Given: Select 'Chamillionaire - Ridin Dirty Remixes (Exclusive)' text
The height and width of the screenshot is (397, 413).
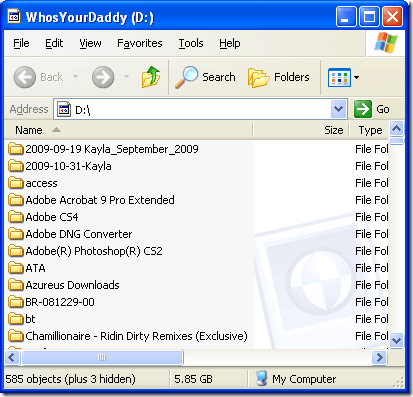Looking at the screenshot, I should pyautogui.click(x=136, y=336).
